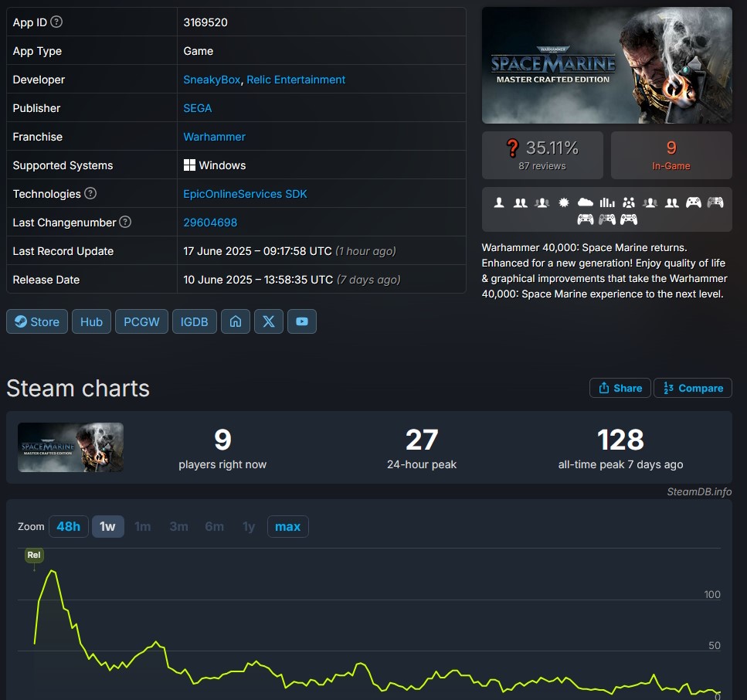Image resolution: width=747 pixels, height=700 pixels.
Task: Open the Hub community link
Action: click(x=91, y=321)
